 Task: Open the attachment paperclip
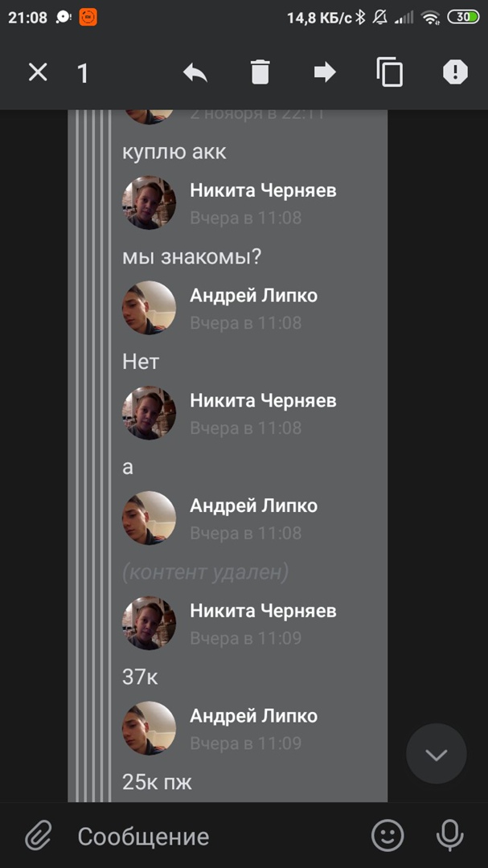pos(39,836)
